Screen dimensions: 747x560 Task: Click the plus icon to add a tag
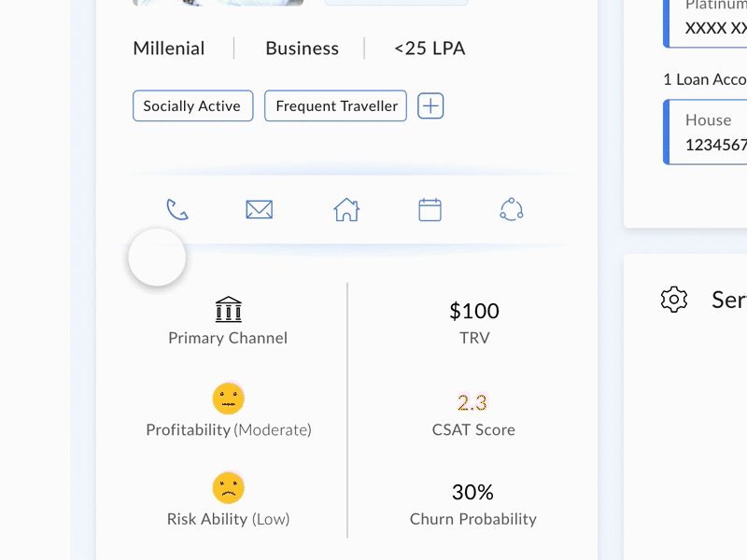coord(430,105)
